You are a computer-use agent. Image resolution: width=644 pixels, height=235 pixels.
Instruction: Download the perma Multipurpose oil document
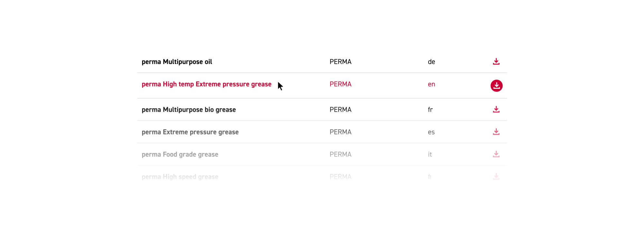[496, 62]
